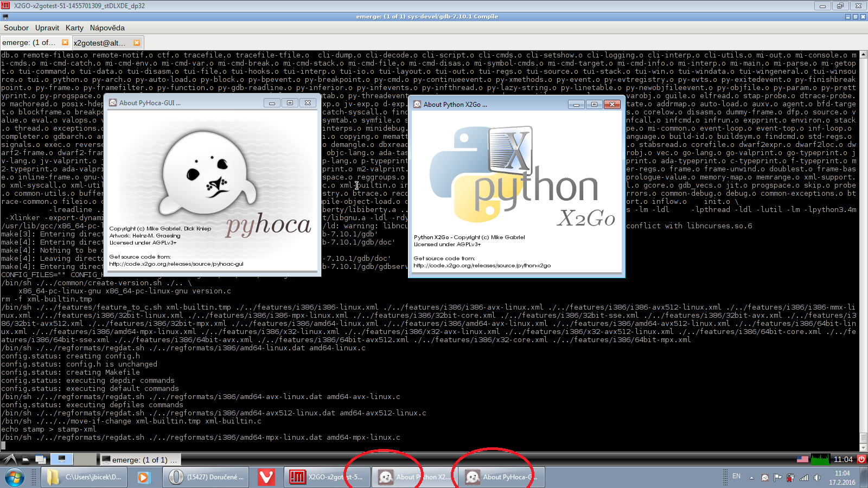Click the Windows clock showing 17.2.2016
Screen dimensions: 868x488
click(843, 478)
